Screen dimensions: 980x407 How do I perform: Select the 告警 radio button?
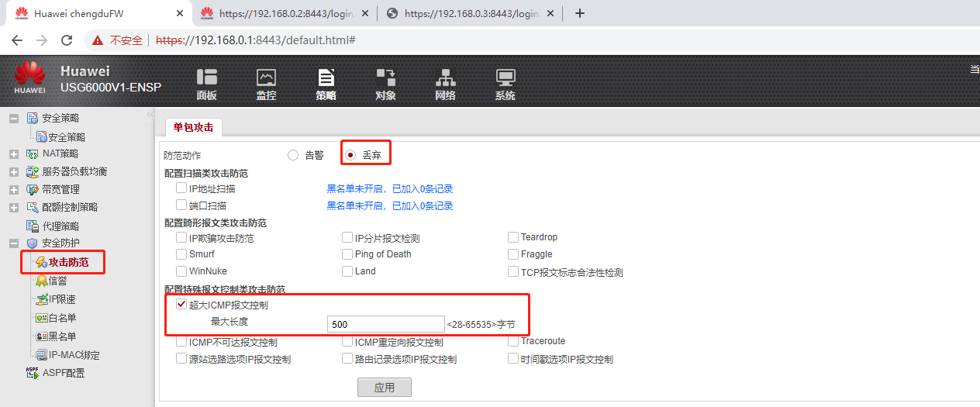point(293,155)
